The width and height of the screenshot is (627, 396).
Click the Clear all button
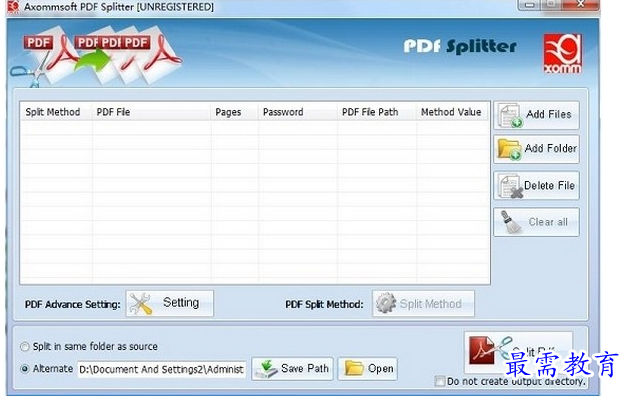click(x=536, y=222)
